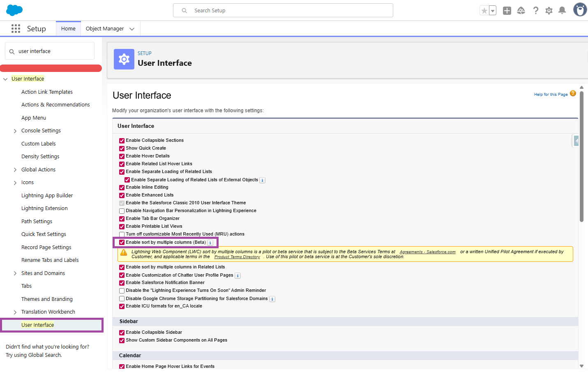Viewport: 588px width, 372px height.
Task: Open the global create plus icon
Action: click(507, 10)
